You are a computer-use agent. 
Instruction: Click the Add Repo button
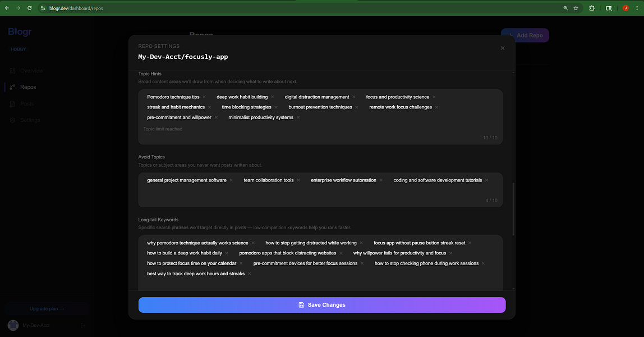(x=525, y=35)
